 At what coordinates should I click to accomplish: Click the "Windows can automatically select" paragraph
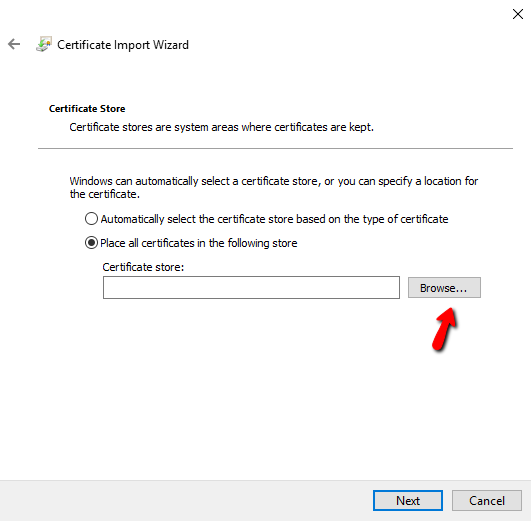pos(274,188)
